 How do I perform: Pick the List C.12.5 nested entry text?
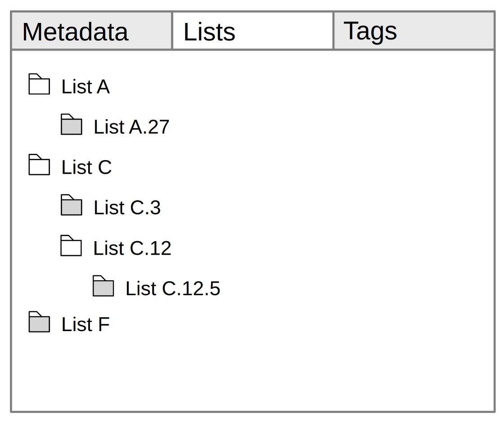(173, 289)
